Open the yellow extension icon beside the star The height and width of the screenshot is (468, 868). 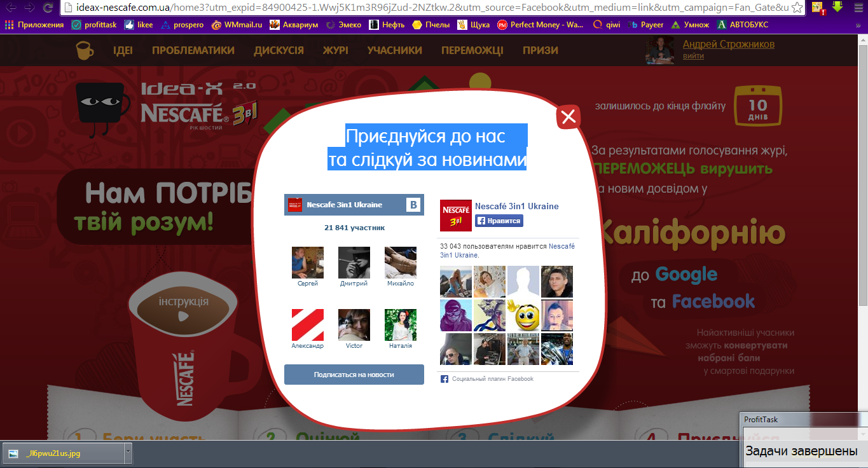tap(818, 8)
